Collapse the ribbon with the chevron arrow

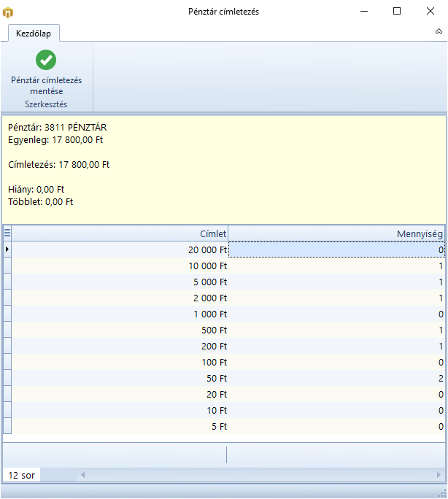coord(439,32)
